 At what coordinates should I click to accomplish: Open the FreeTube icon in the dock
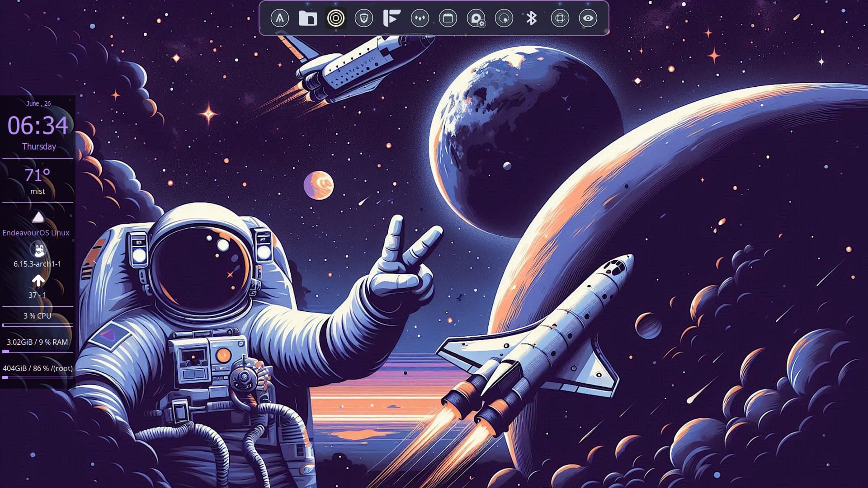click(392, 19)
